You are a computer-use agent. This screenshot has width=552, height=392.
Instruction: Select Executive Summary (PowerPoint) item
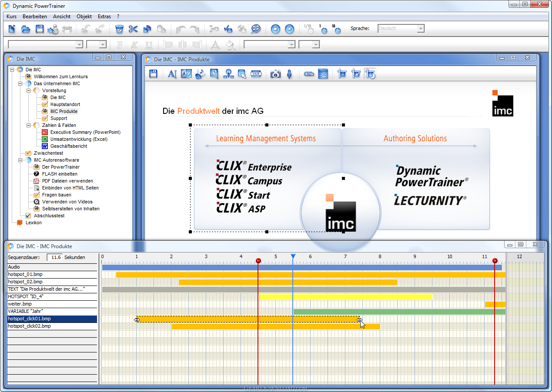point(85,132)
